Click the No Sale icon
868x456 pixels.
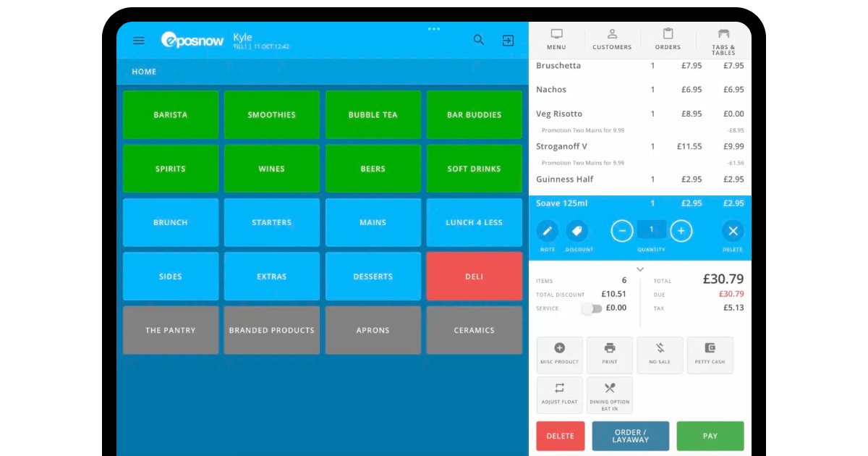660,355
